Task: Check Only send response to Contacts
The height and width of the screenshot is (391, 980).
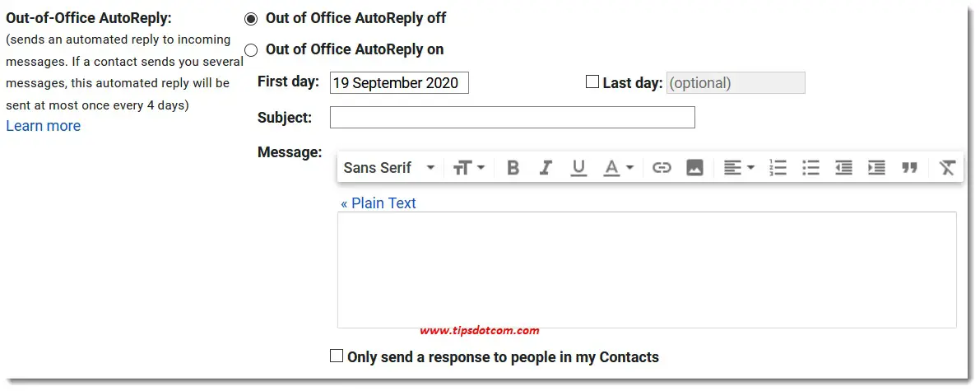Action: (x=337, y=356)
